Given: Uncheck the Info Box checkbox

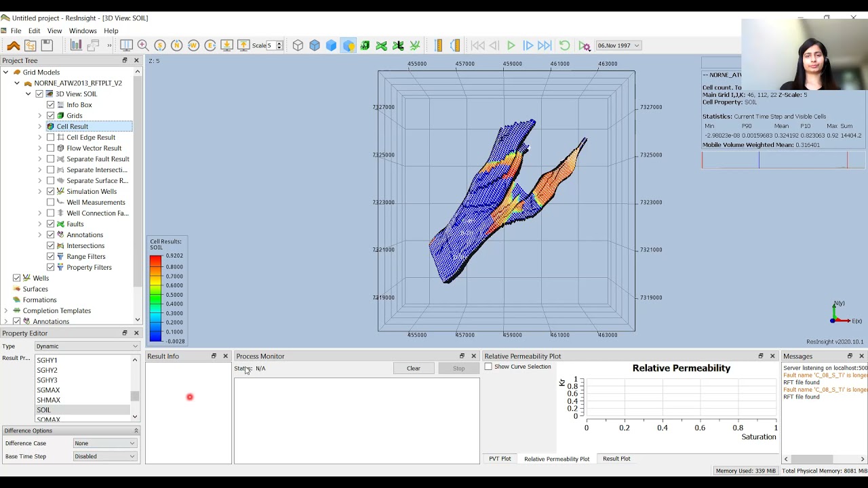Looking at the screenshot, I should 51,104.
